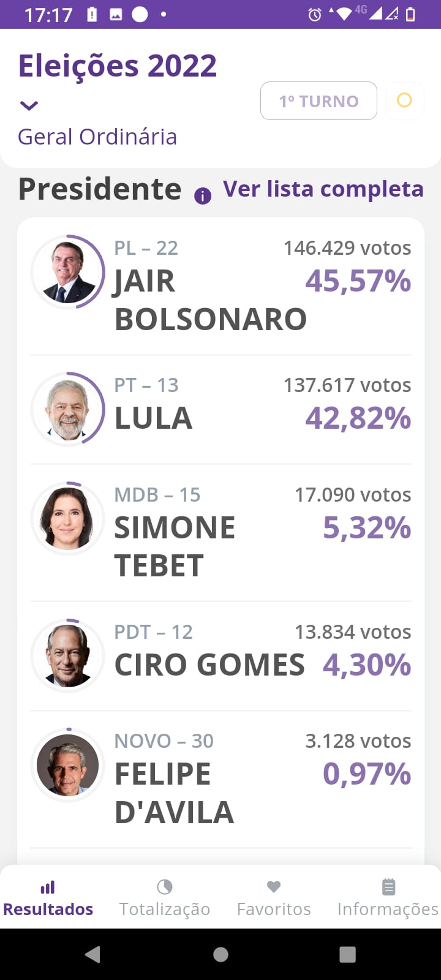441x980 pixels.
Task: Toggle the 1º TURNO round selector
Action: tap(318, 100)
